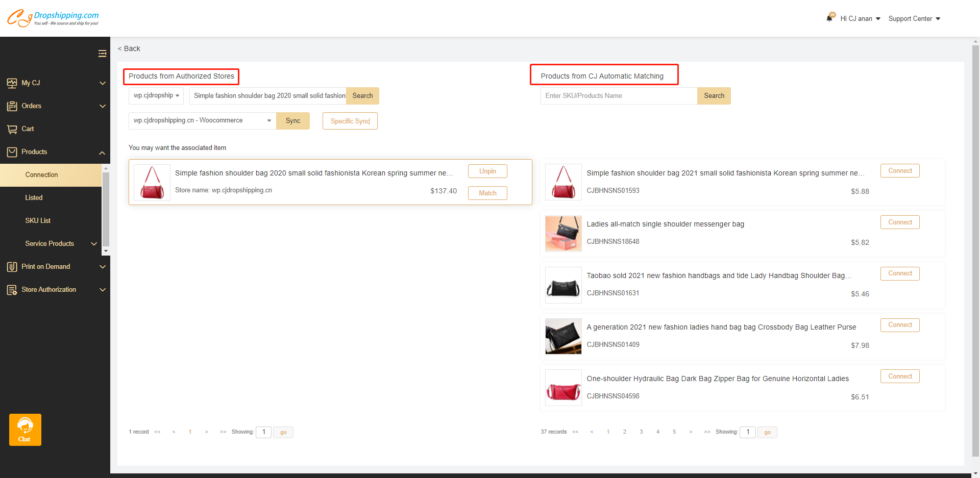The height and width of the screenshot is (478, 980).
Task: Unpin the 2020 shoulder bag product
Action: (x=487, y=171)
